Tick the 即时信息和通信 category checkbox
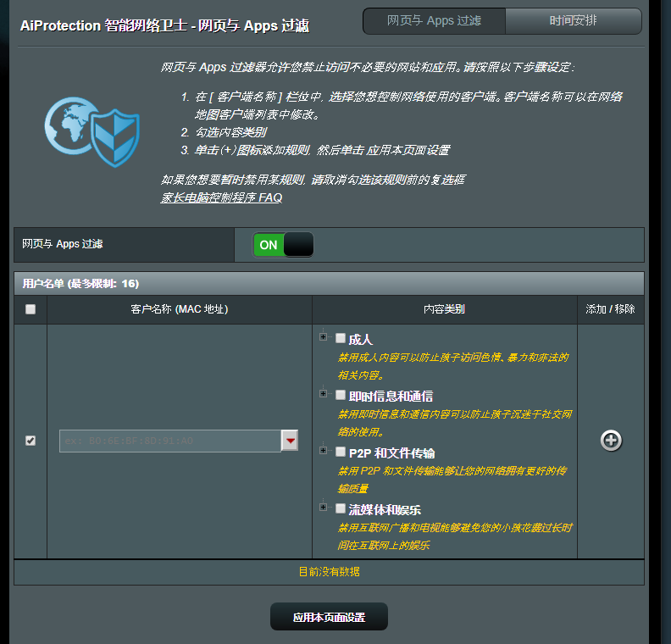Screen dimensions: 671x644 pyautogui.click(x=341, y=395)
